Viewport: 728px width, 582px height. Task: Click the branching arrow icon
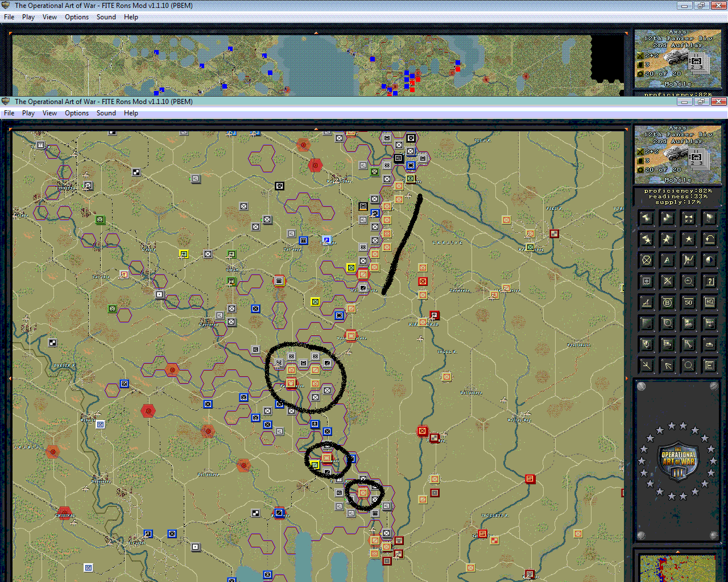click(x=647, y=365)
